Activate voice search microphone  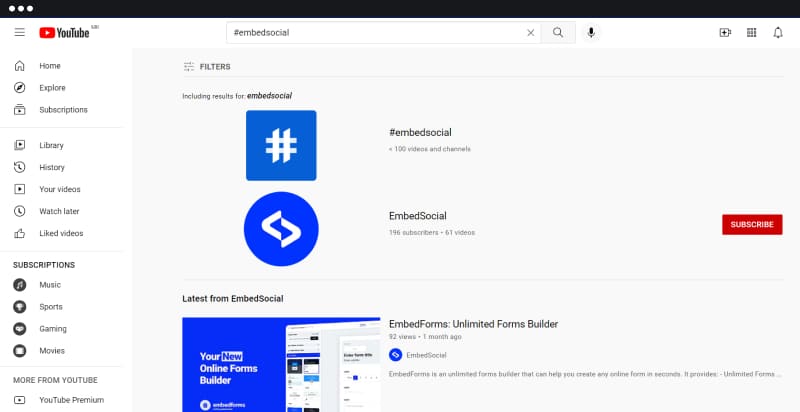[x=591, y=33]
